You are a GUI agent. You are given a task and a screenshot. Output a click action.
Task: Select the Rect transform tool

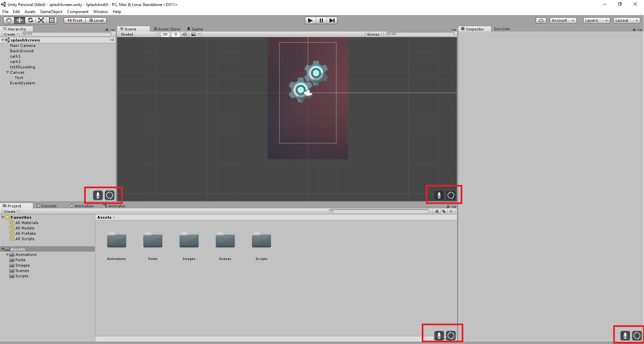coord(52,20)
